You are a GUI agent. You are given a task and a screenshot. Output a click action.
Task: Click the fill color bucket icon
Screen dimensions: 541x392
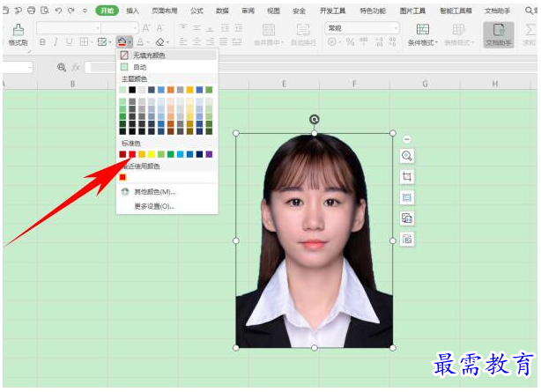(122, 42)
